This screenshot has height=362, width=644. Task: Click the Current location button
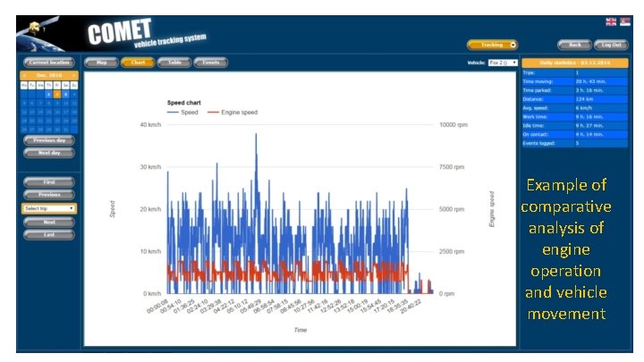coord(49,63)
